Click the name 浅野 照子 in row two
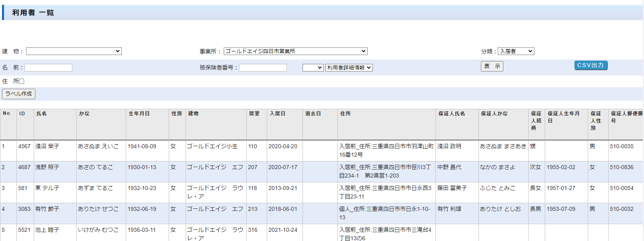644x241 pixels. coord(47,167)
